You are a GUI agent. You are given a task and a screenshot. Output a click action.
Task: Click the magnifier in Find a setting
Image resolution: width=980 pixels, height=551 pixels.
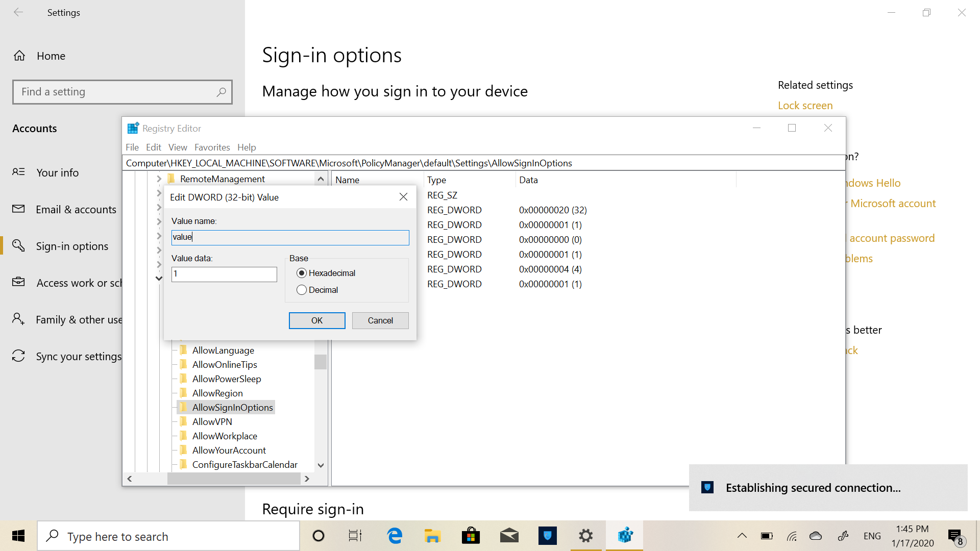coord(221,92)
